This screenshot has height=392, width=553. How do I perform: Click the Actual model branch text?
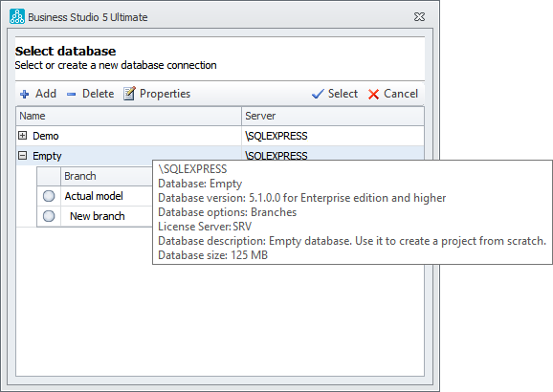[x=94, y=196]
